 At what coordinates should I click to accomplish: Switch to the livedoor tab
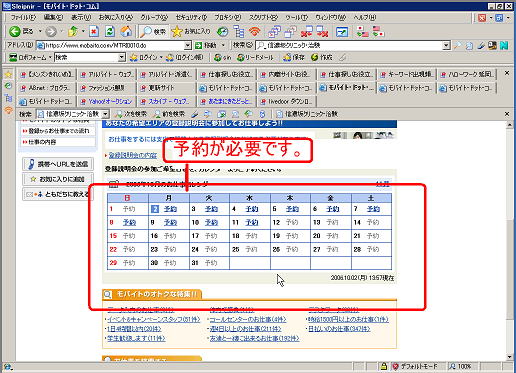click(287, 101)
